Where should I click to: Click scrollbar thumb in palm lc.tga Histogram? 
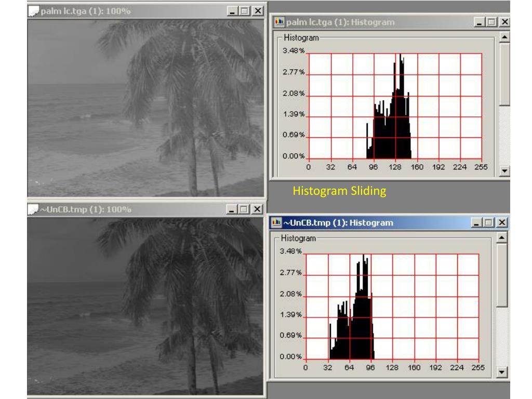tap(504, 74)
